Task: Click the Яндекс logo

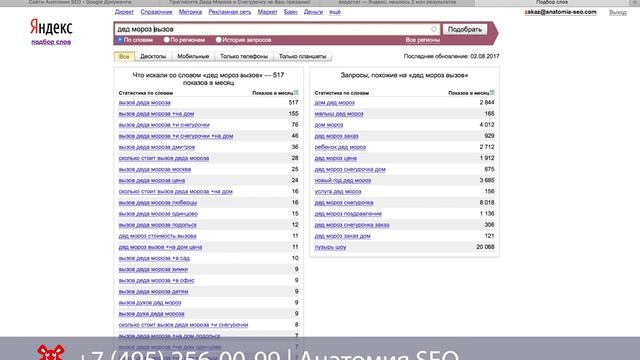Action: (x=51, y=27)
